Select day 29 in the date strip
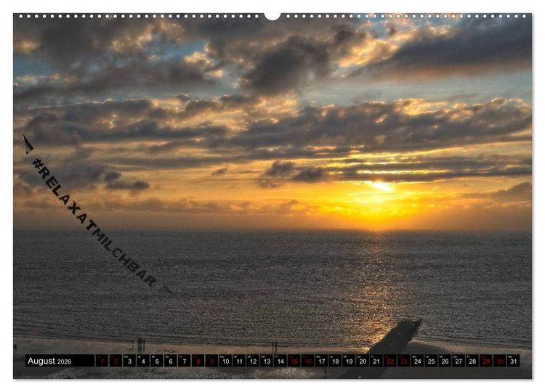This screenshot has width=545, height=392. pos(486,361)
